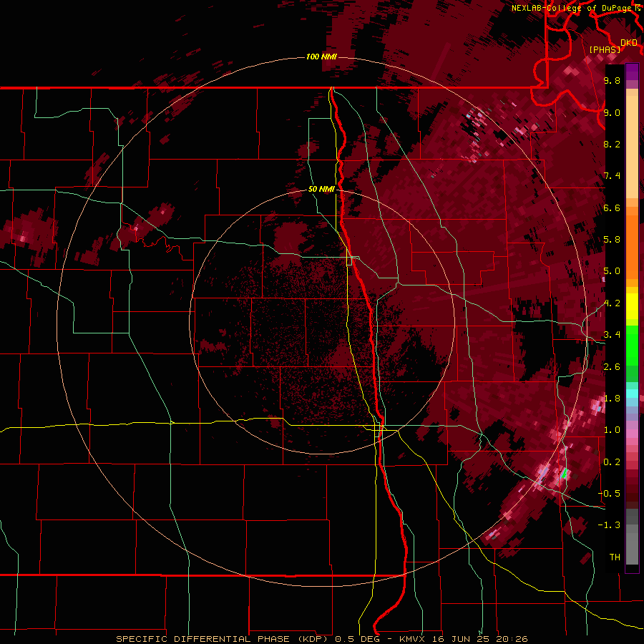
Task: Click the 1.0 color scale value
Action: point(612,430)
